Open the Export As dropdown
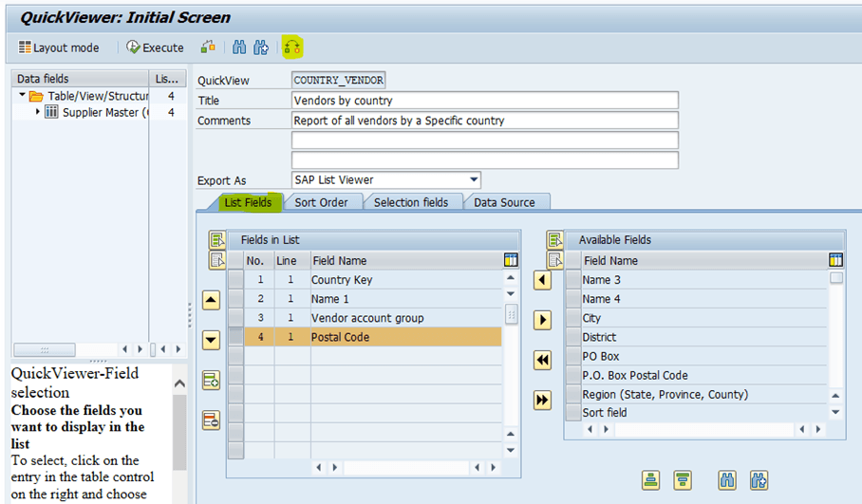Image resolution: width=862 pixels, height=504 pixels. coord(474,179)
